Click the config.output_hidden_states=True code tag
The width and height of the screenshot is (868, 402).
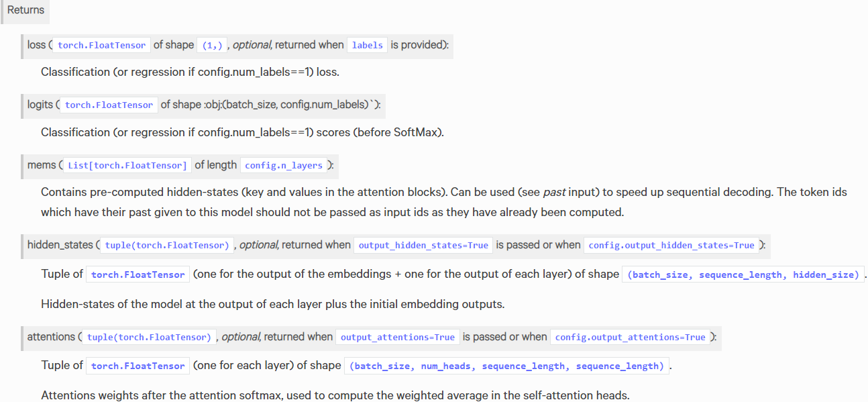click(671, 245)
